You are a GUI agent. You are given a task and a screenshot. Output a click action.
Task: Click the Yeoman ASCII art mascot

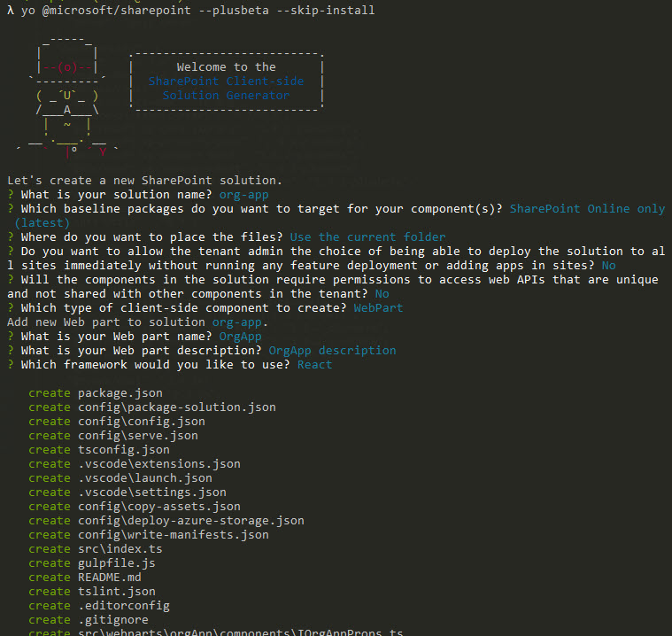click(66, 97)
